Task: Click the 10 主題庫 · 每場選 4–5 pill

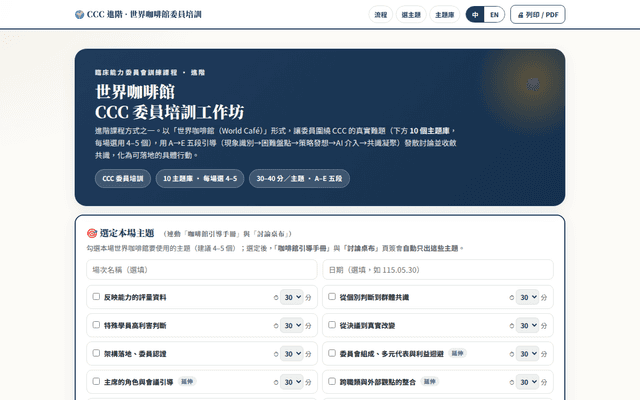Action: coord(200,178)
